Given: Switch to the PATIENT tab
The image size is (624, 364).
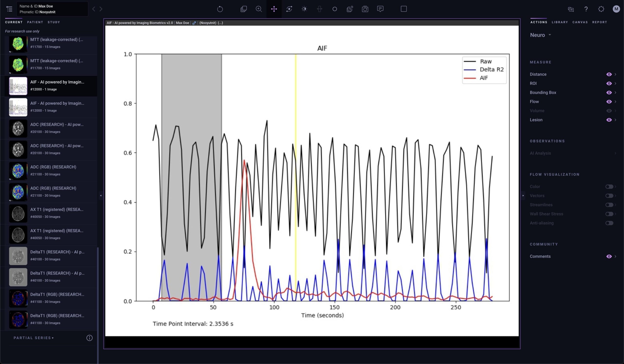Looking at the screenshot, I should (x=35, y=22).
